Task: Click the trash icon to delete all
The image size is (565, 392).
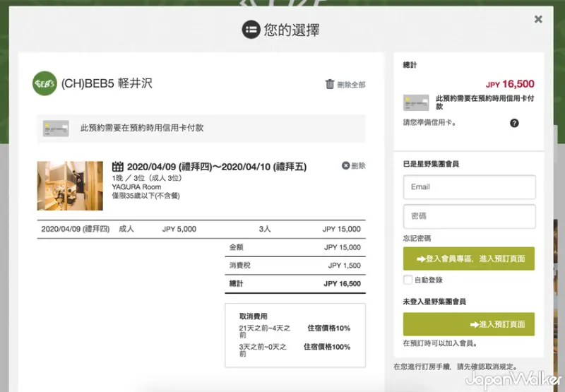Action: (x=330, y=84)
